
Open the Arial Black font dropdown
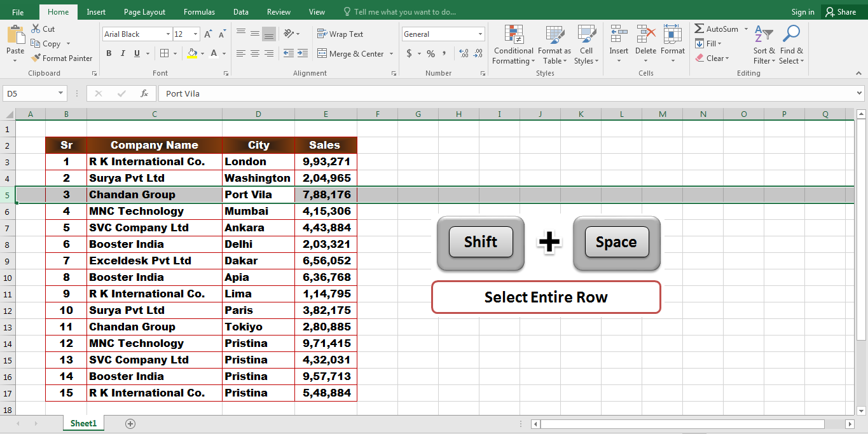169,34
